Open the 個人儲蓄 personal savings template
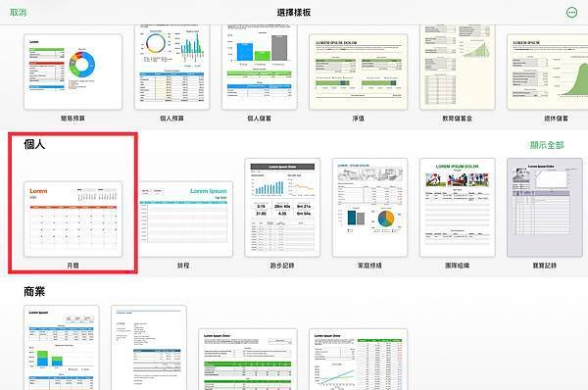 (260, 68)
